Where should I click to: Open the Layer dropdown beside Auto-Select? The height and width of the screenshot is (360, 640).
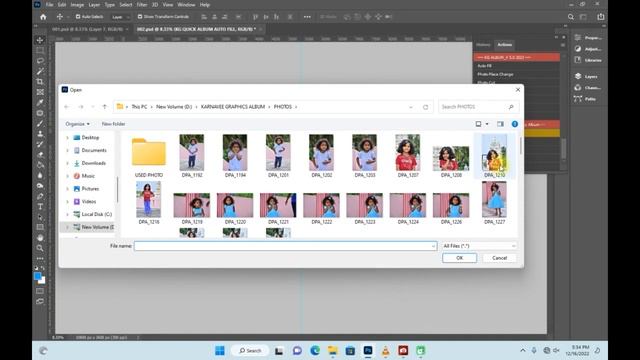[121, 17]
